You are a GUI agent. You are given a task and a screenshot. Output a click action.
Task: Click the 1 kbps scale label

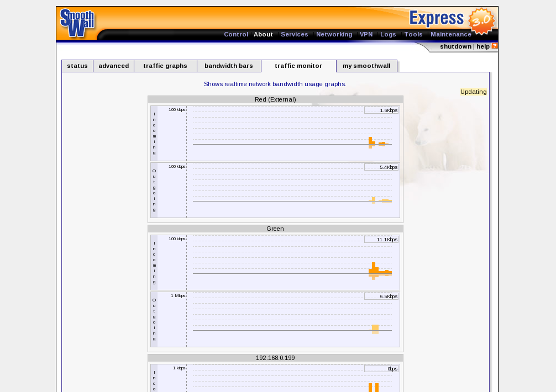[x=179, y=368]
